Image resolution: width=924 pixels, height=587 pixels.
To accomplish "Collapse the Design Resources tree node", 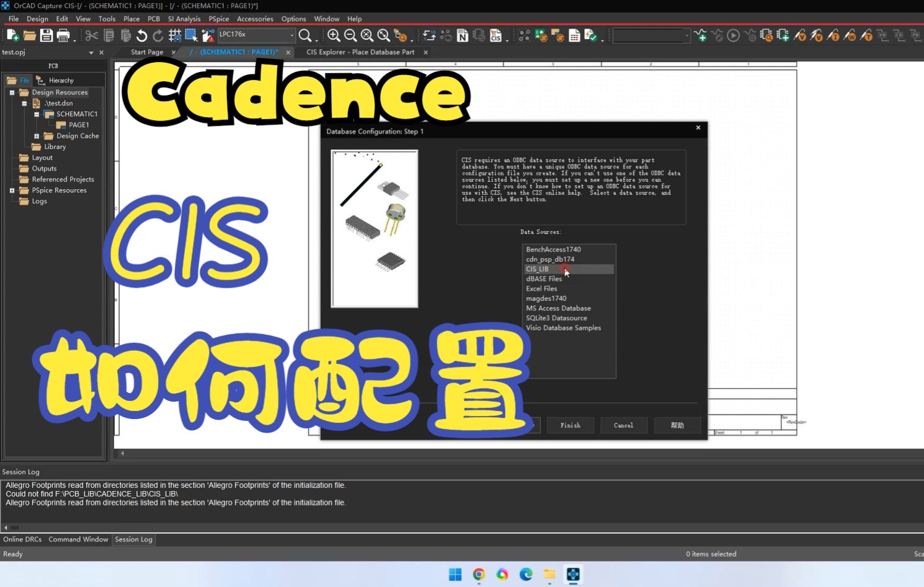I will click(x=12, y=92).
